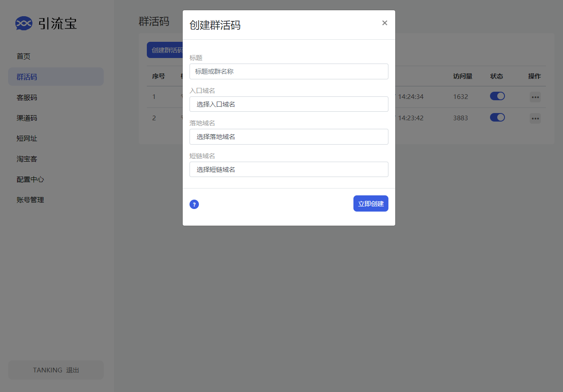563x392 pixels.
Task: Go to the 短网址 page
Action: coord(26,138)
